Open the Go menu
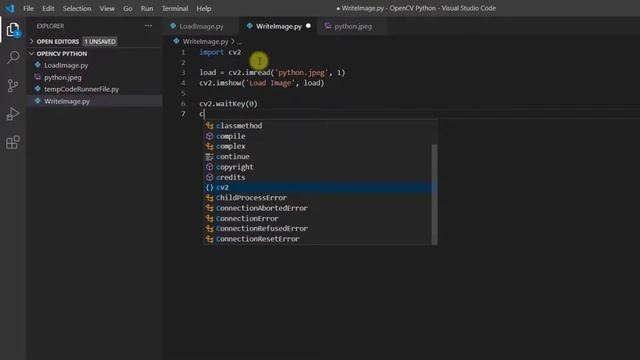The width and height of the screenshot is (640, 360). [128, 8]
